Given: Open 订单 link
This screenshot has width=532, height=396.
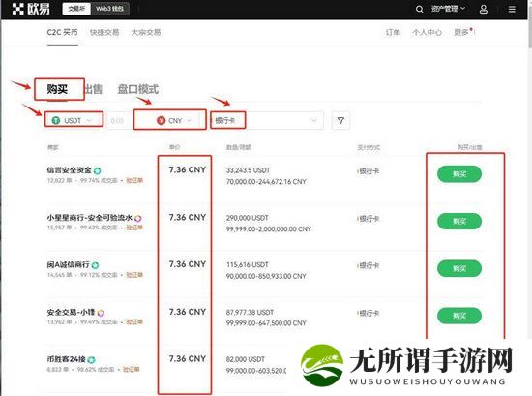Looking at the screenshot, I should tap(393, 32).
